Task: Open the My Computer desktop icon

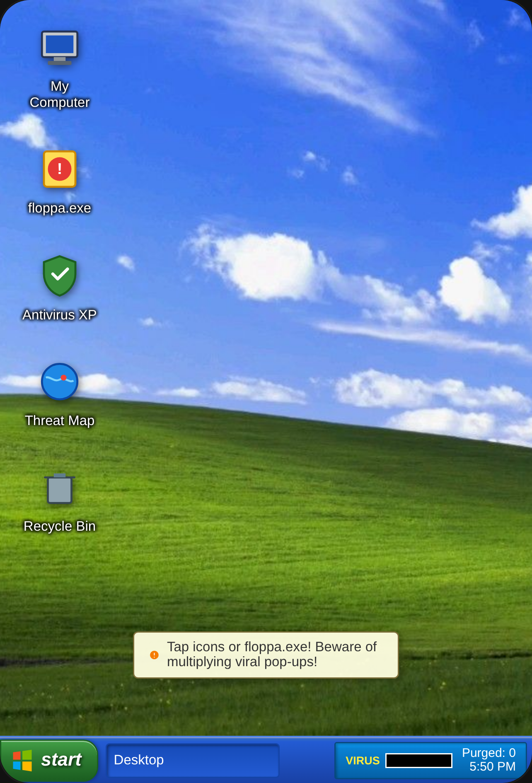Action: [x=59, y=48]
